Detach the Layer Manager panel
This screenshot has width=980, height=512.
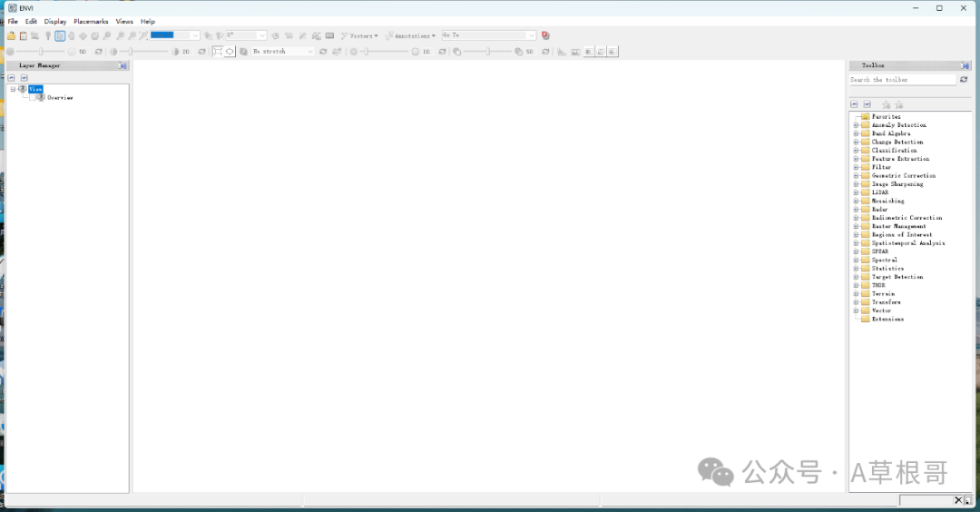[122, 66]
